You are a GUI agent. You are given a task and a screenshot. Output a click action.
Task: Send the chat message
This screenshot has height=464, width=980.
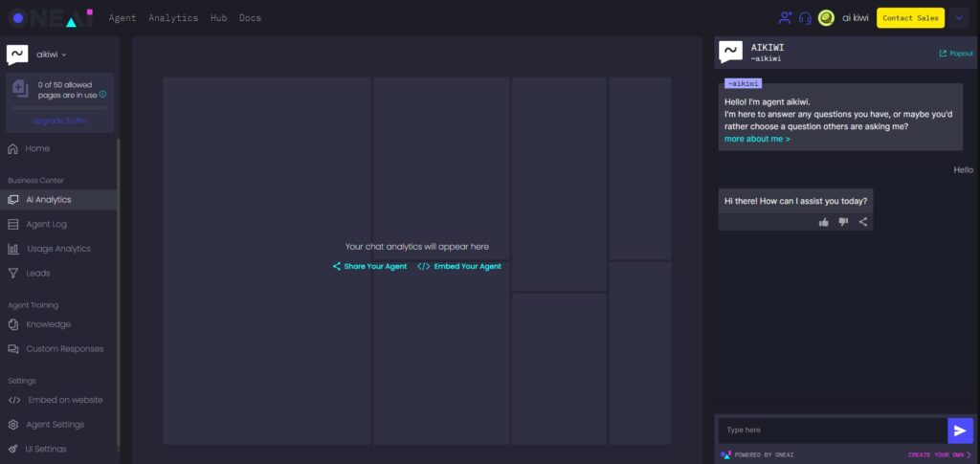point(961,431)
